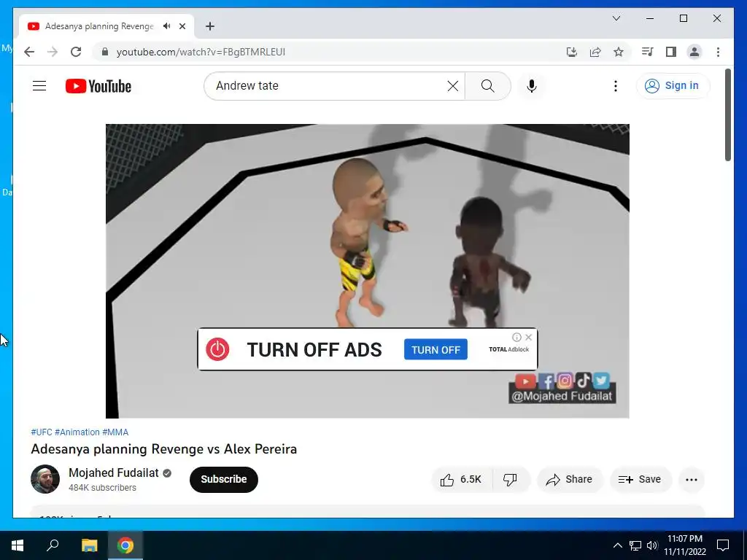
Task: Click the TURN OFF ad button
Action: tap(436, 349)
